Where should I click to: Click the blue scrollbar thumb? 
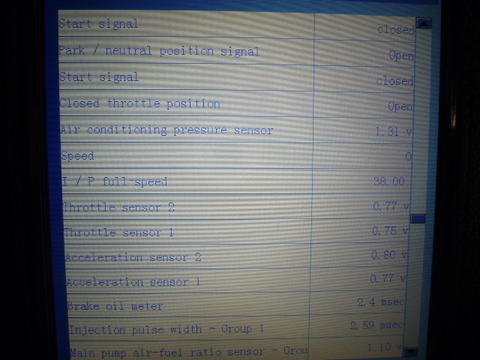click(418, 219)
